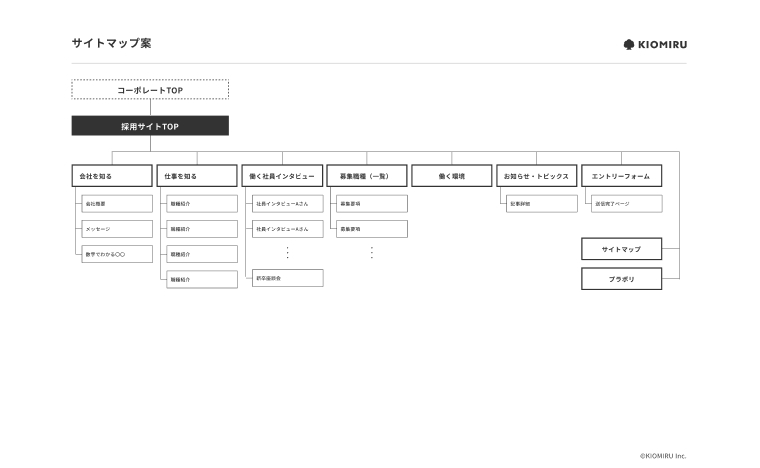Select the メッセージ sub-page box

[117, 229]
